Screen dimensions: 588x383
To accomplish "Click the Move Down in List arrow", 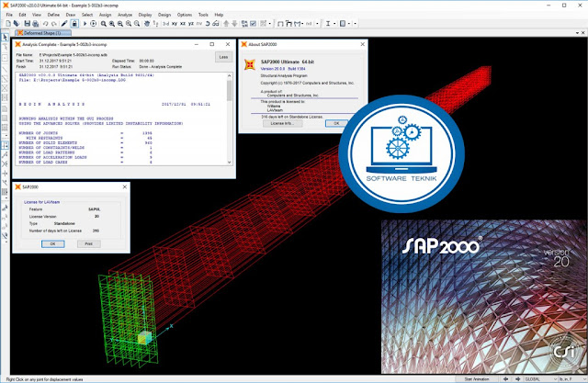I will (234, 24).
